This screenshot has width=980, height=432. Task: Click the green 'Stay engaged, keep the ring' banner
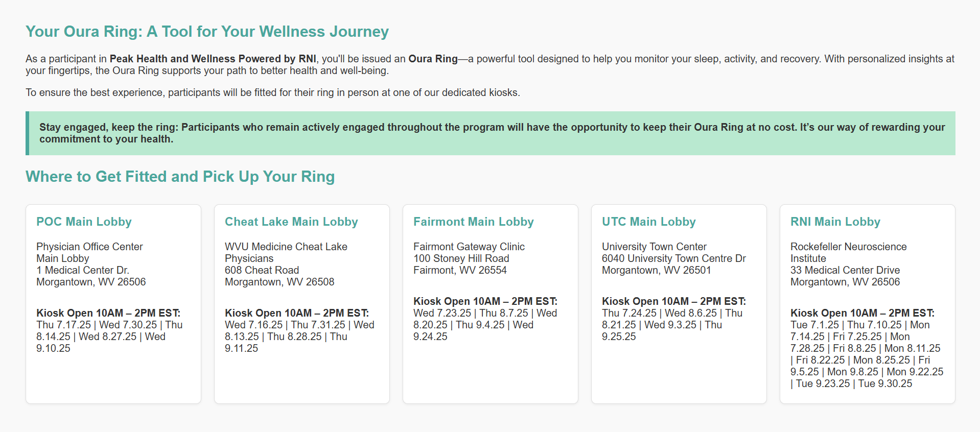(491, 133)
